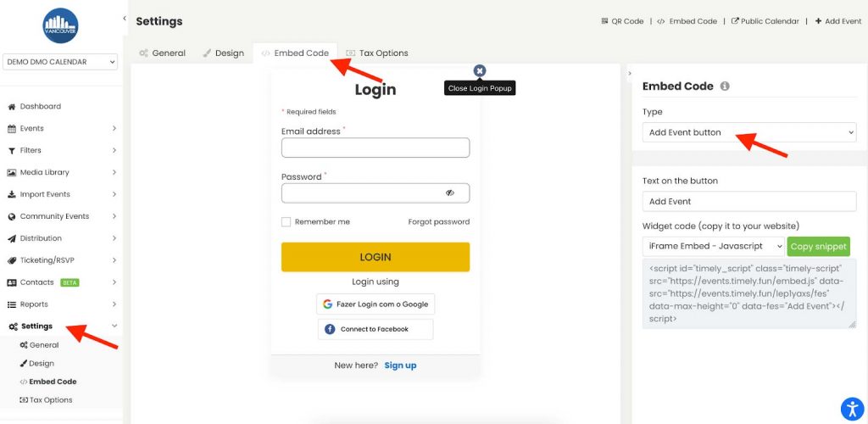Collapse the left sidebar arrow
The width and height of the screenshot is (868, 424).
(124, 19)
